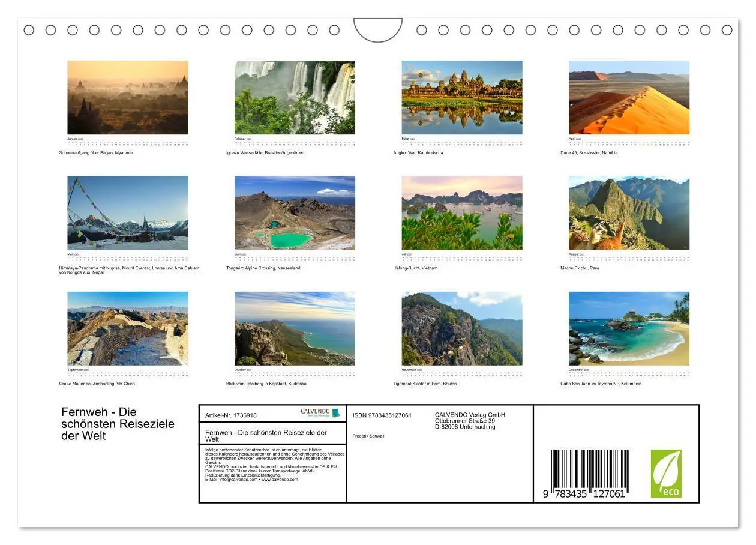Viewport: 756px width, 545px height.
Task: Click 'Artikel-Nr. 1736918'
Action: (231, 415)
